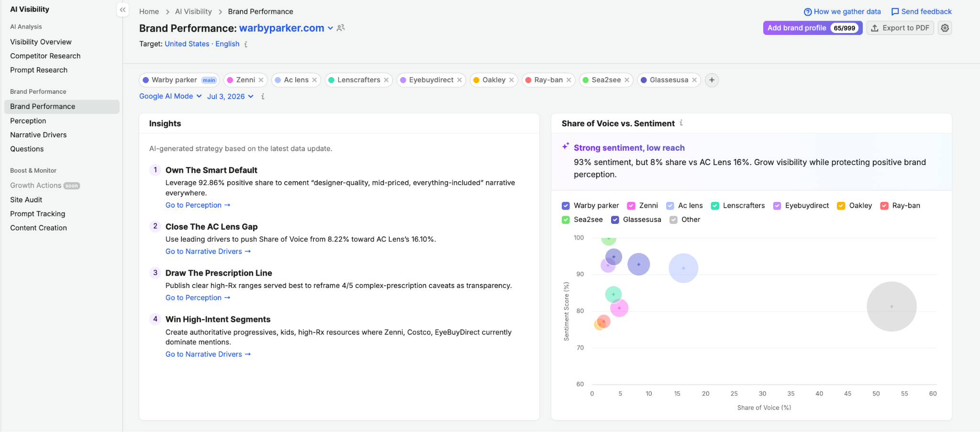Viewport: 980px width, 432px height.
Task: Click info icon beside Share of Voice title
Action: click(681, 123)
